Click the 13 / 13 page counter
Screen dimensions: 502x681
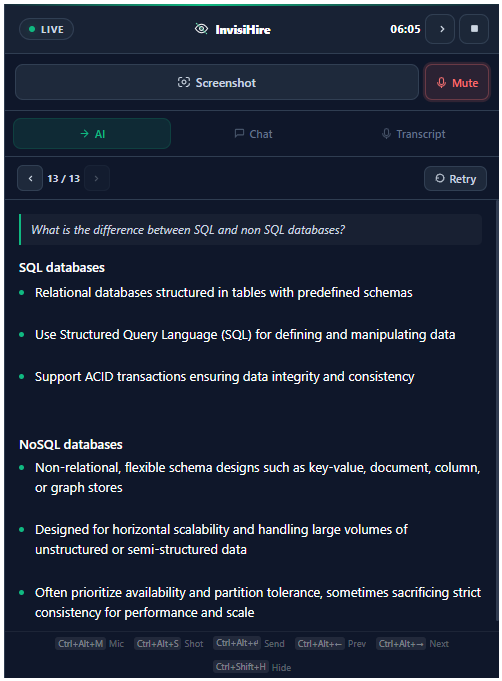pos(63,179)
